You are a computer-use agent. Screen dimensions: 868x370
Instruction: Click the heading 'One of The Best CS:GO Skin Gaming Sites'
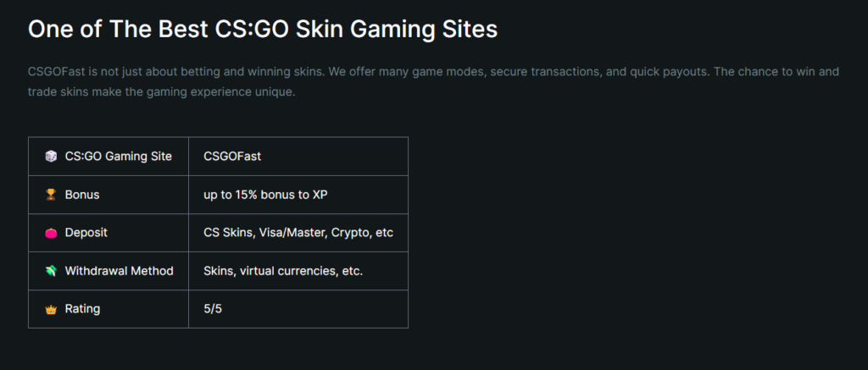[x=263, y=30]
